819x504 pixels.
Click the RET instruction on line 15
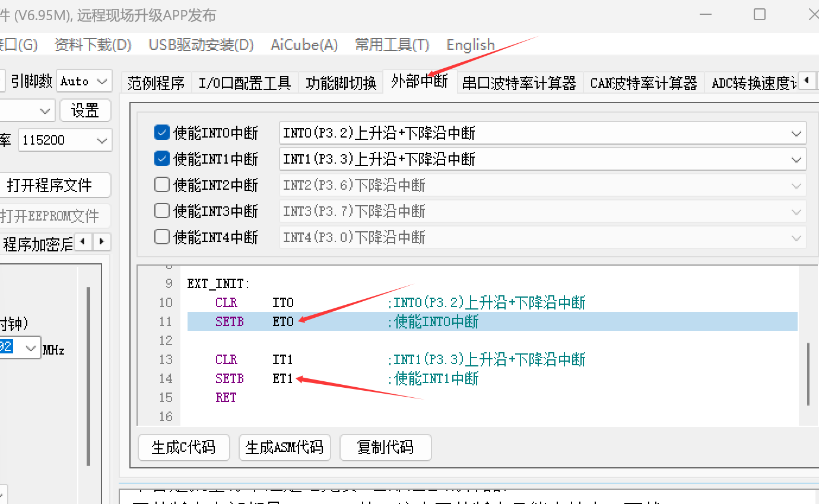[x=226, y=398]
